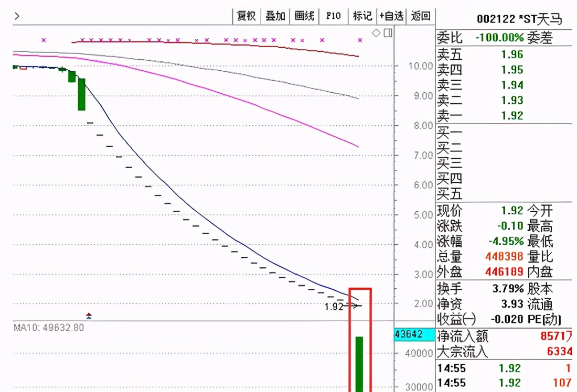This screenshot has width=577, height=392.
Task: Click the 外盘 446189 value
Action: point(504,272)
